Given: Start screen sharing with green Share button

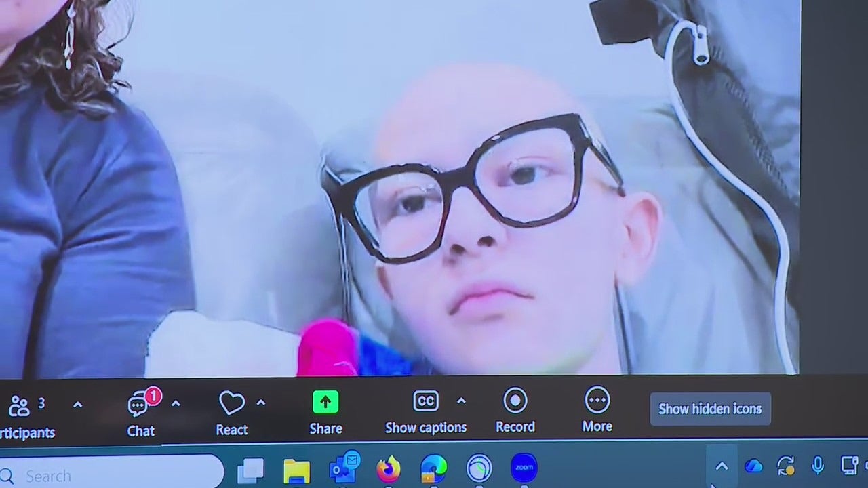Looking at the screenshot, I should [x=325, y=403].
